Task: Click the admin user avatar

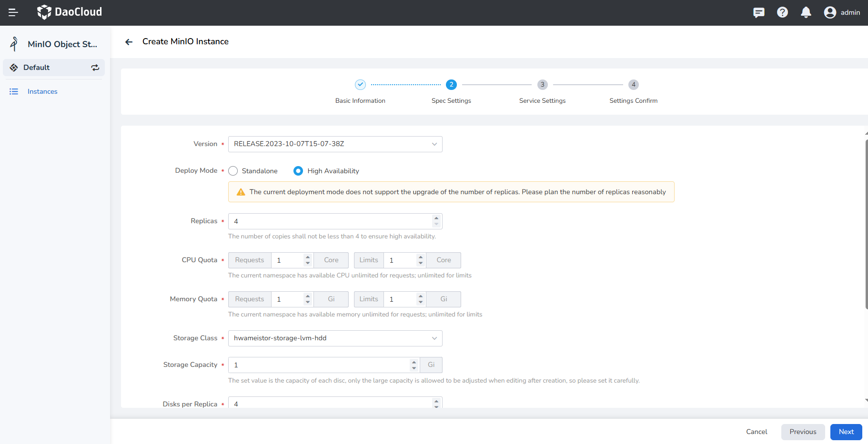Action: 830,12
